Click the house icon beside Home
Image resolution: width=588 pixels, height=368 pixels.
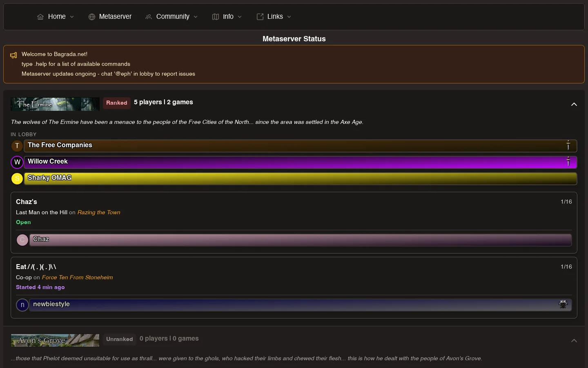pos(40,17)
